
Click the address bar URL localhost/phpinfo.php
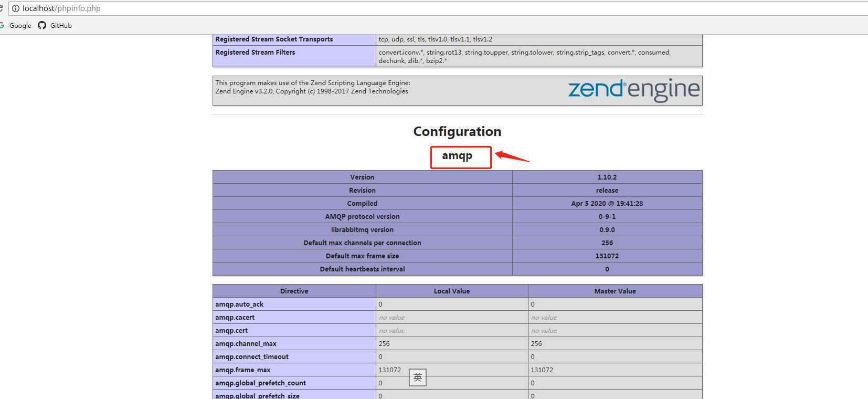(61, 8)
